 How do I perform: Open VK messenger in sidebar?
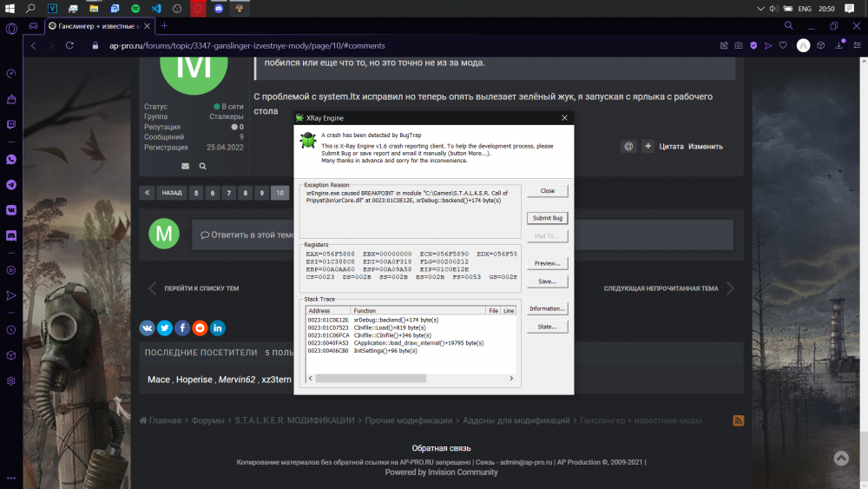(x=11, y=210)
